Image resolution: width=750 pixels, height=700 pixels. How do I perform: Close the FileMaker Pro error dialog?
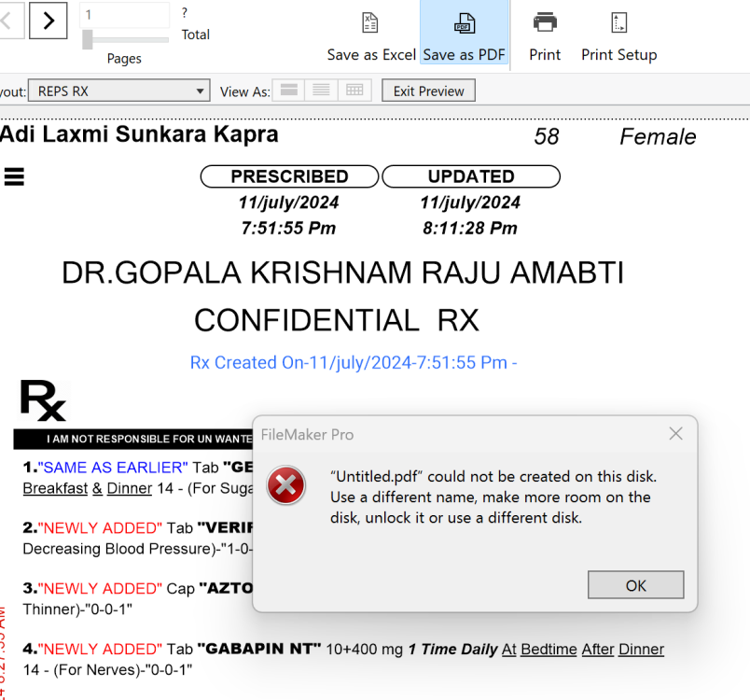click(x=676, y=434)
